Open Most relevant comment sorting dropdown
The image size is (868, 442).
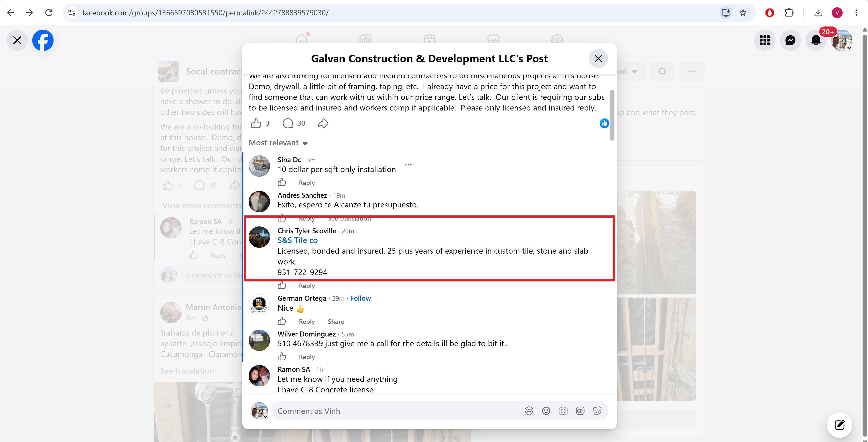tap(278, 143)
